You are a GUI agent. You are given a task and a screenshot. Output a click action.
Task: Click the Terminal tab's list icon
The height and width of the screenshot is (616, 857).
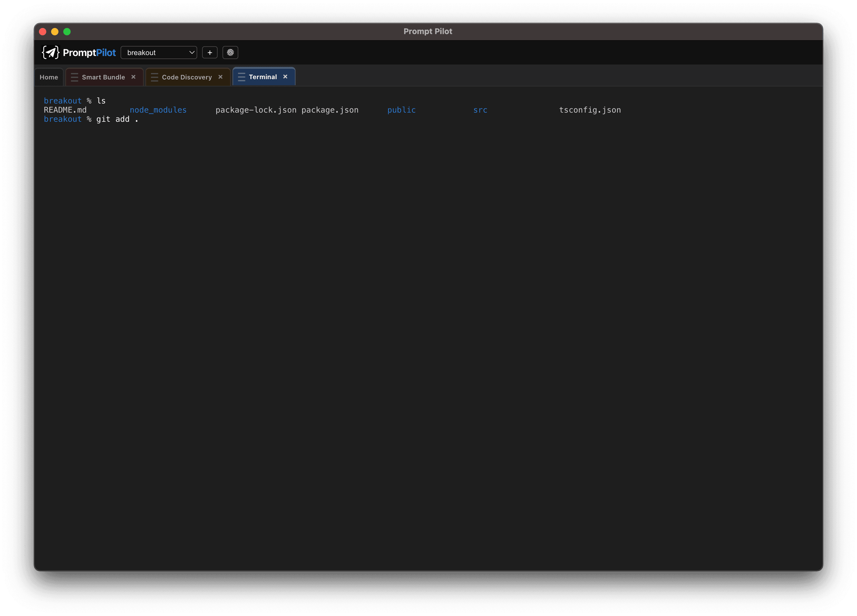tap(241, 77)
